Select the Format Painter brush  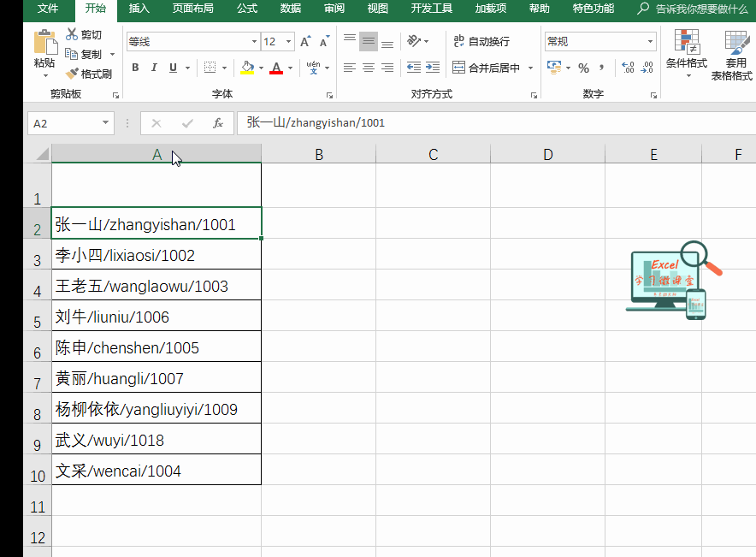point(89,74)
